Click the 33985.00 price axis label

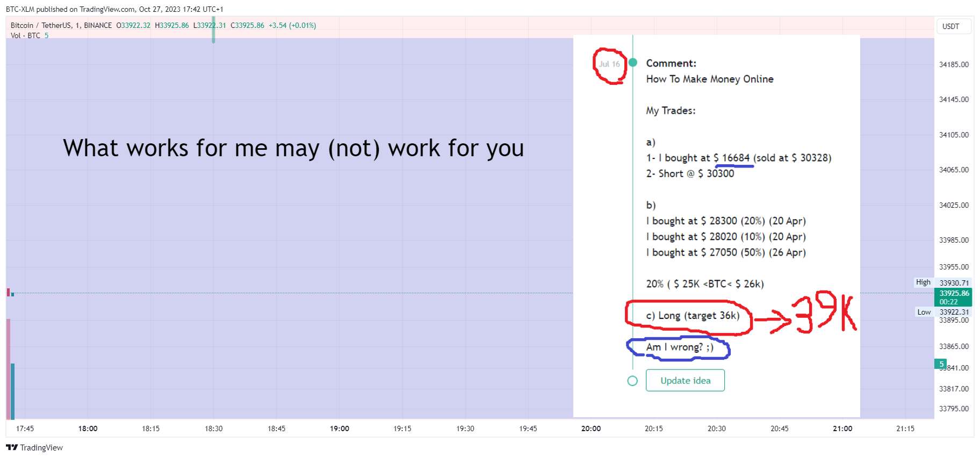(x=954, y=240)
